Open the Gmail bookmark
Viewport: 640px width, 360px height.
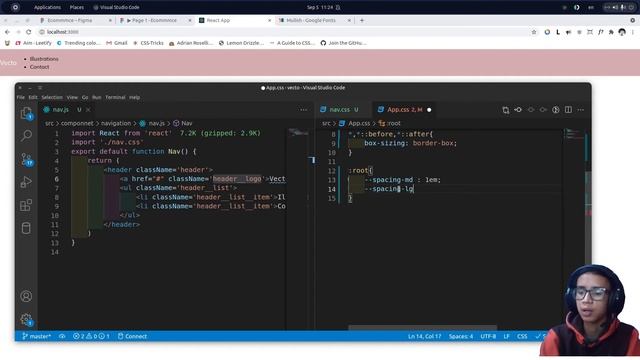(117, 43)
